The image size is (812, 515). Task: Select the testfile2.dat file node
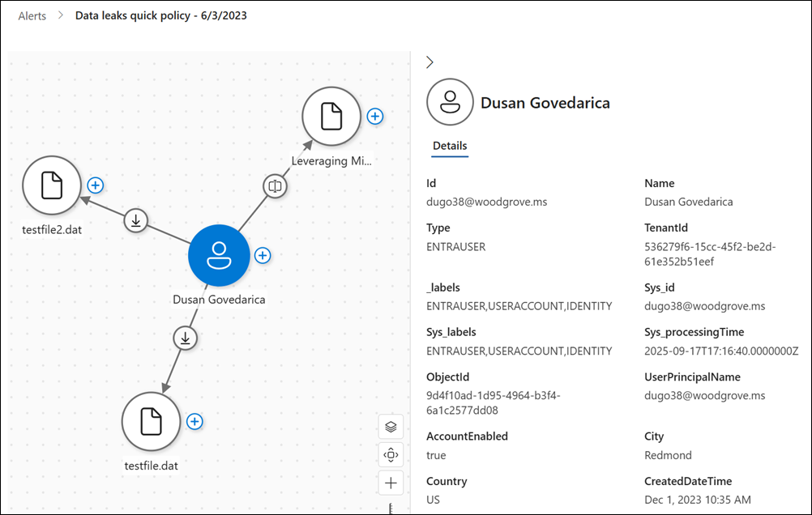coord(52,186)
